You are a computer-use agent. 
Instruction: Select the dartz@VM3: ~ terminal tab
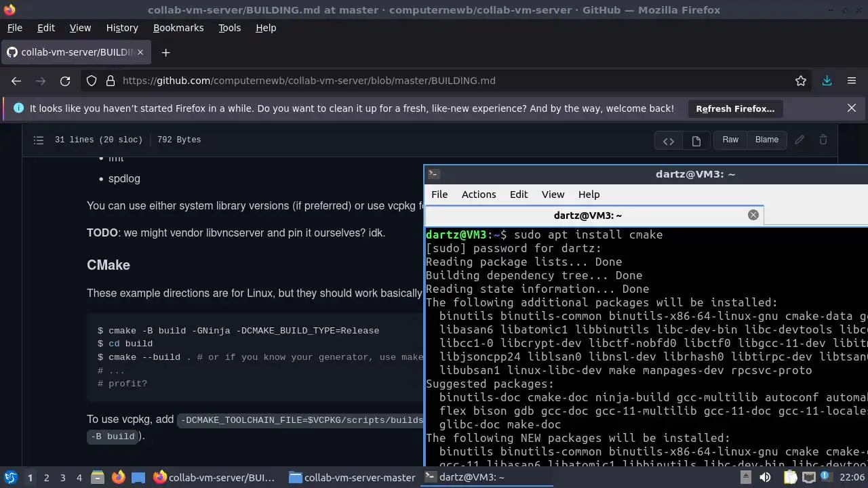coord(594,216)
